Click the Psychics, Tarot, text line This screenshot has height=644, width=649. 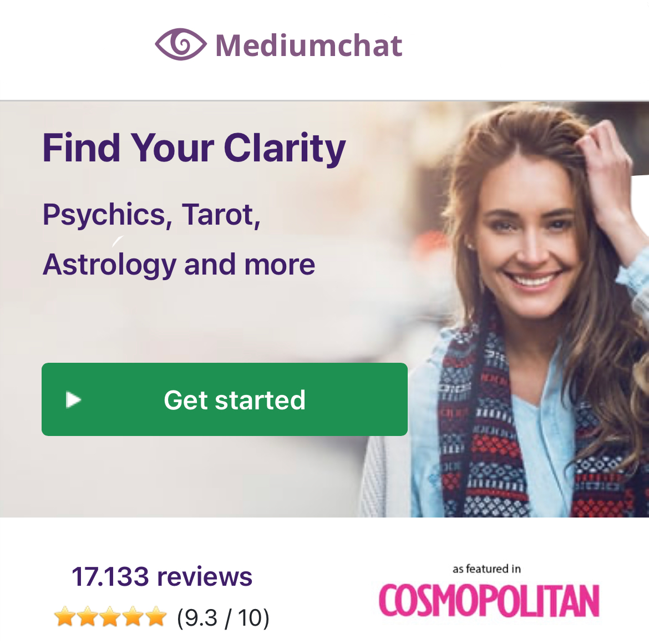pyautogui.click(x=151, y=215)
